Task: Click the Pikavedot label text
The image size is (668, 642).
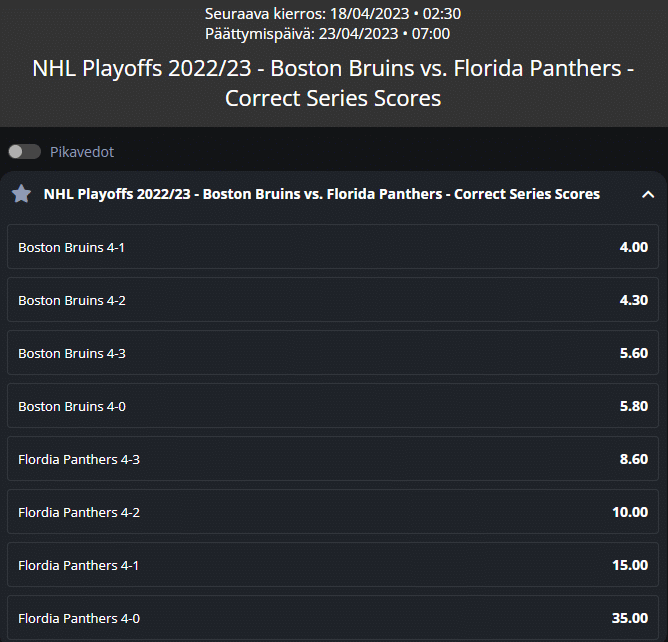Action: pos(82,152)
